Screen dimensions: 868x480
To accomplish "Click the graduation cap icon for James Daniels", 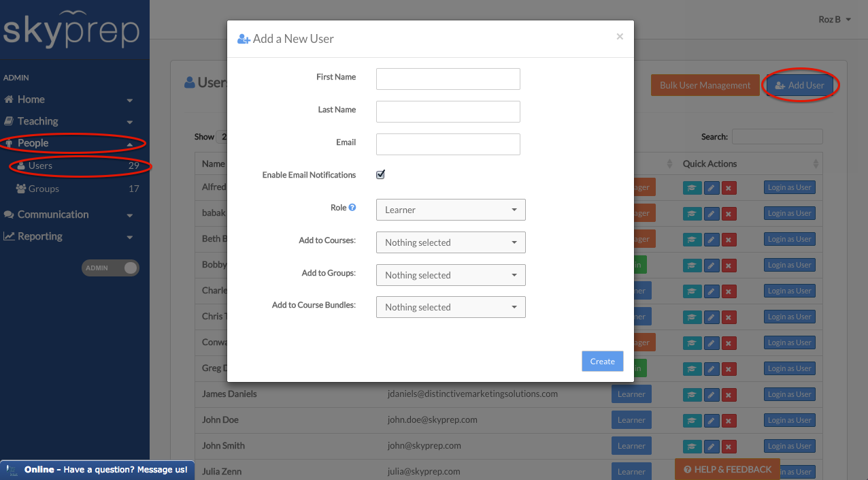I will click(692, 394).
